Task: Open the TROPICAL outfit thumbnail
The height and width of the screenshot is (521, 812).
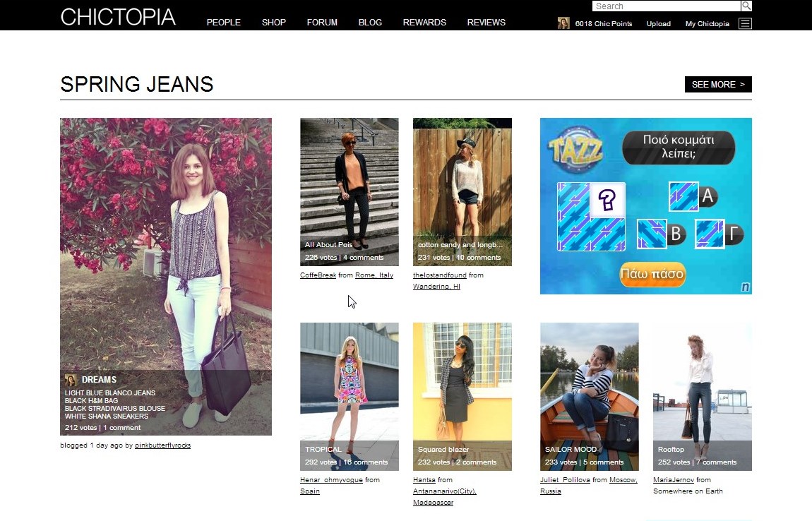Action: click(350, 397)
